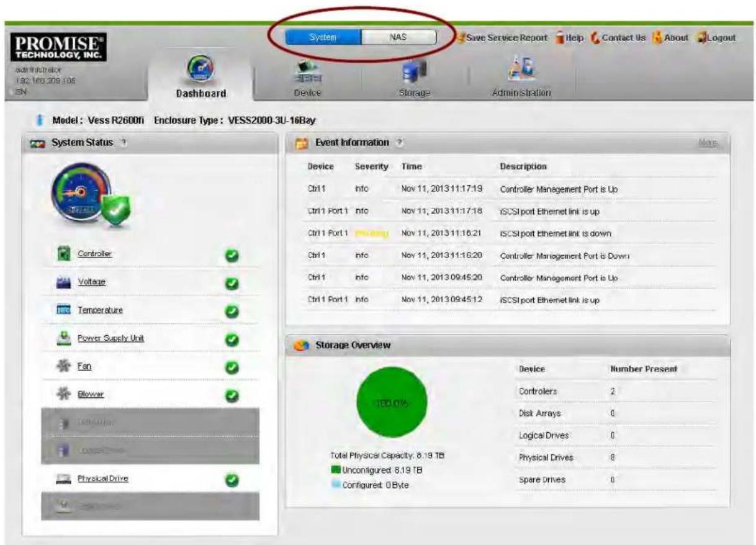Open the Controller status link
Image resolution: width=756 pixels, height=545 pixels.
point(94,253)
